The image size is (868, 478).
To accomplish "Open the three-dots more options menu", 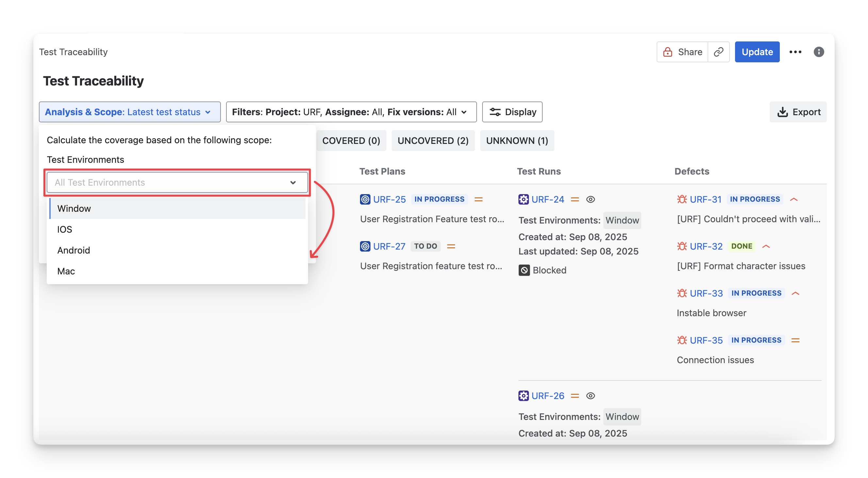I will [795, 52].
